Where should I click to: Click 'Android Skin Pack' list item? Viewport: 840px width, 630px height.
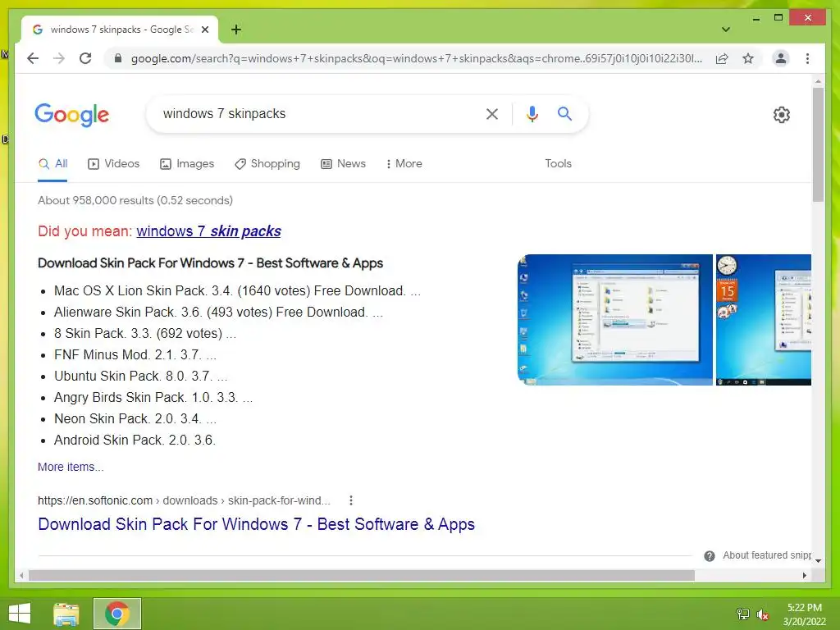click(x=135, y=441)
